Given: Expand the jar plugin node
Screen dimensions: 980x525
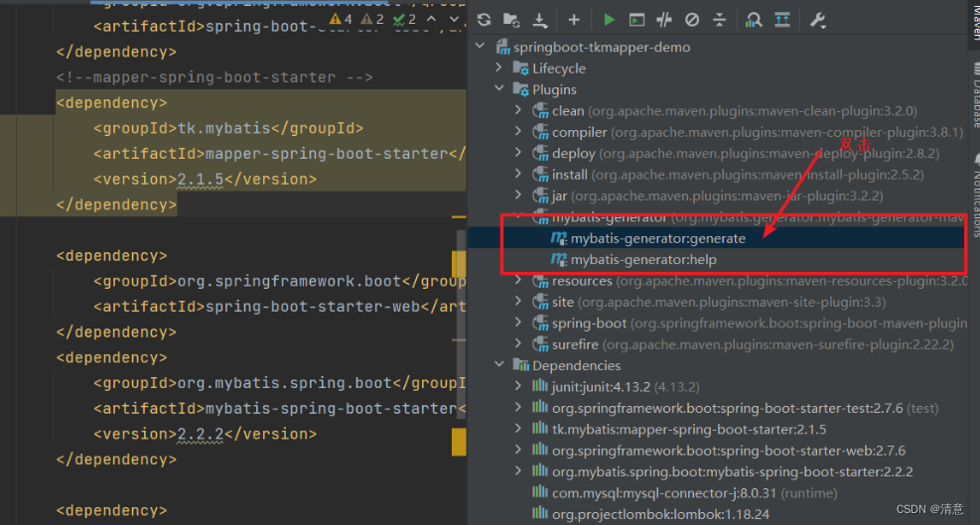Looking at the screenshot, I should (517, 195).
